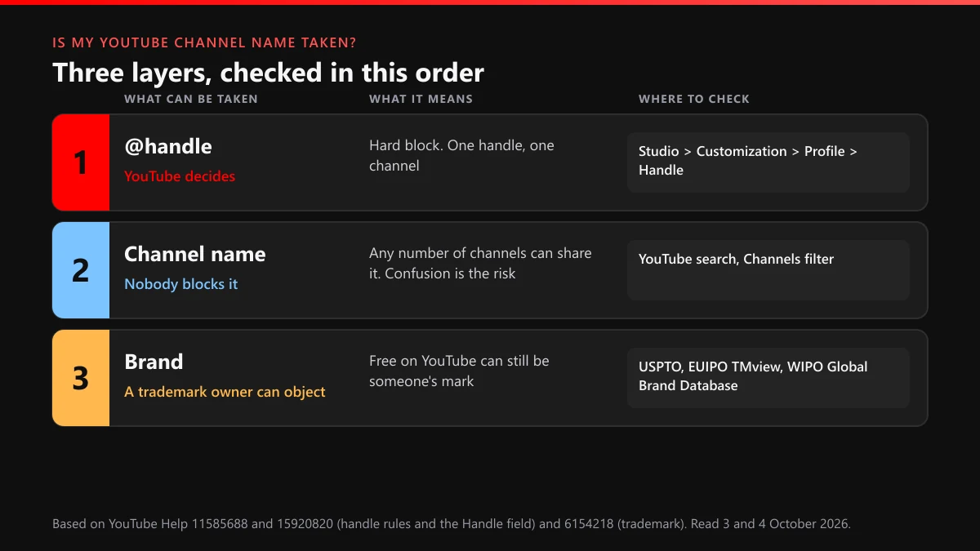Click 'Hard block. One handle, one channel' text
980x551 pixels.
(461, 155)
